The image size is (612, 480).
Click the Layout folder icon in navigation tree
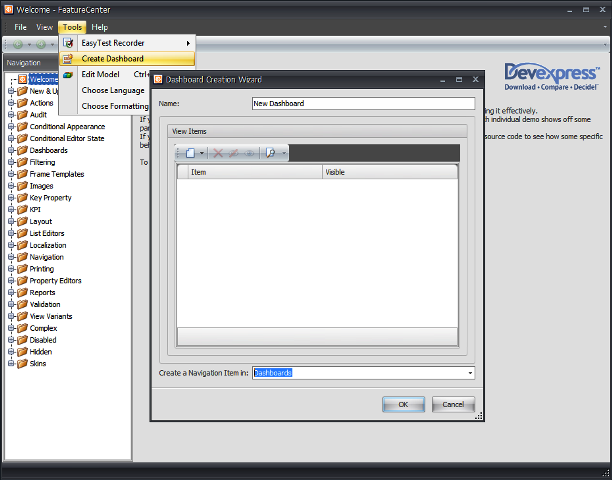point(23,221)
